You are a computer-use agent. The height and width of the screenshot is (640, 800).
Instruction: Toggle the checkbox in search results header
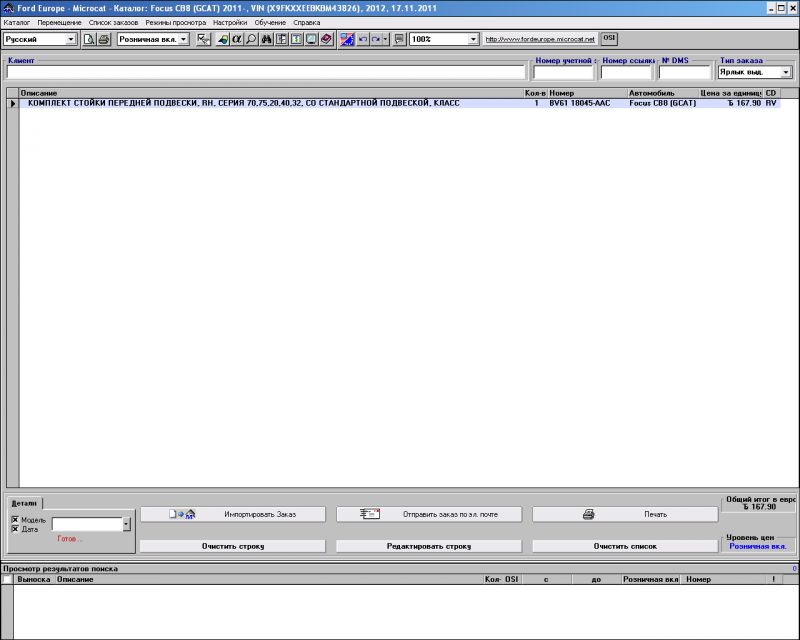tap(7, 579)
